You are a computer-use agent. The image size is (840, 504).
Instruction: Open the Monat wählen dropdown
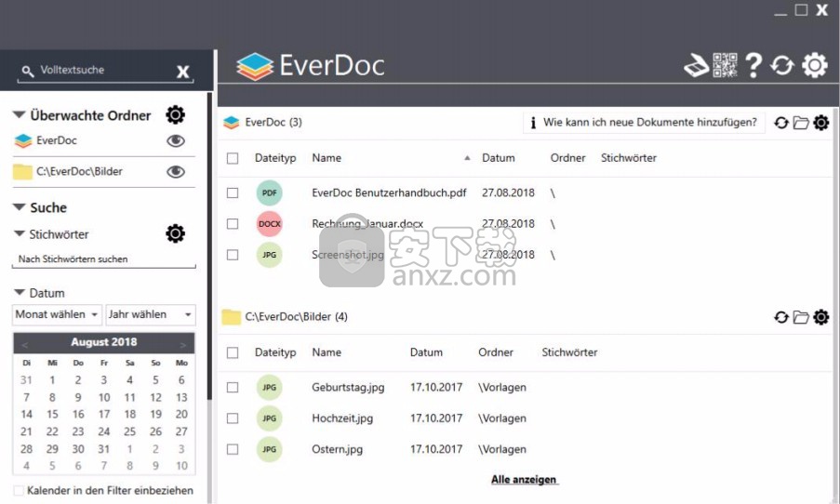[x=58, y=315]
